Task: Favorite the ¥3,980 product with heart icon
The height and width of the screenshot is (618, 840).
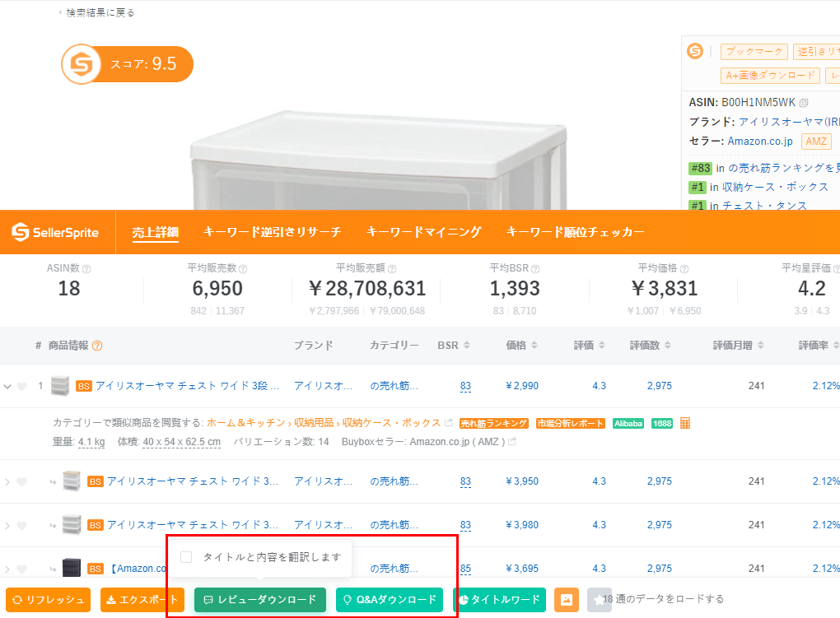Action: click(21, 525)
